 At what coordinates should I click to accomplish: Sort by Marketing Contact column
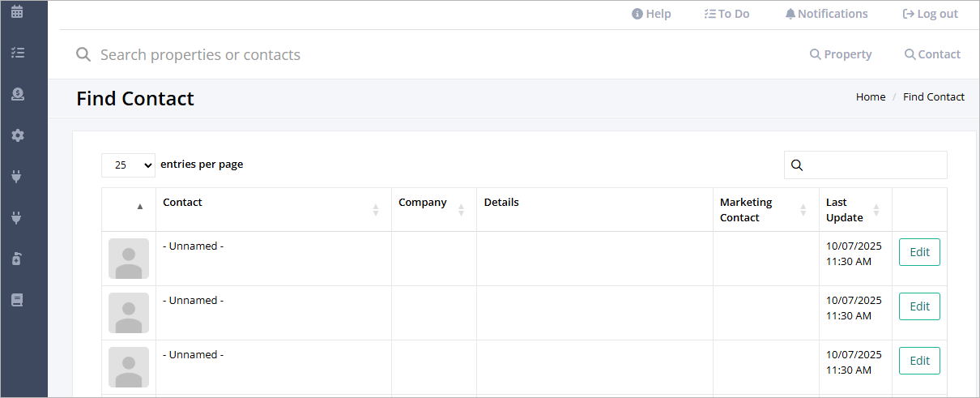(766, 209)
